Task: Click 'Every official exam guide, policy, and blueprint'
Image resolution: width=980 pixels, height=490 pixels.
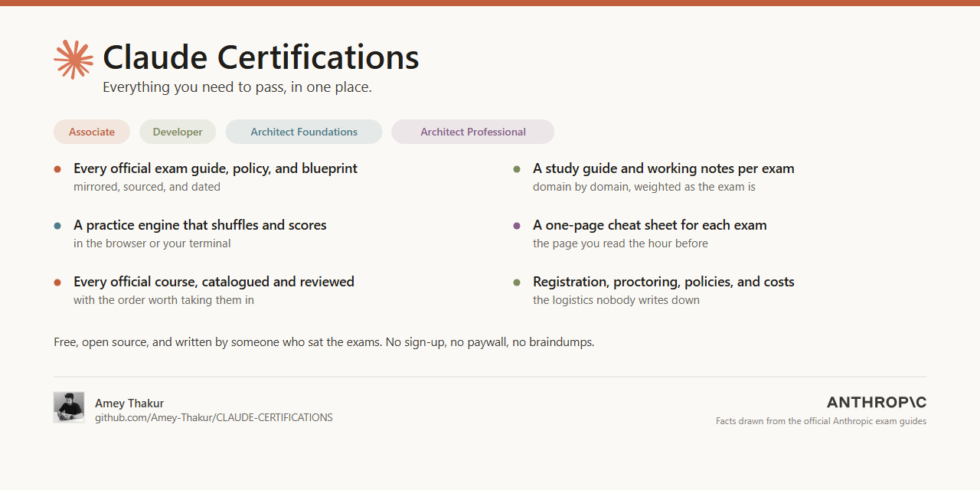Action: (215, 168)
